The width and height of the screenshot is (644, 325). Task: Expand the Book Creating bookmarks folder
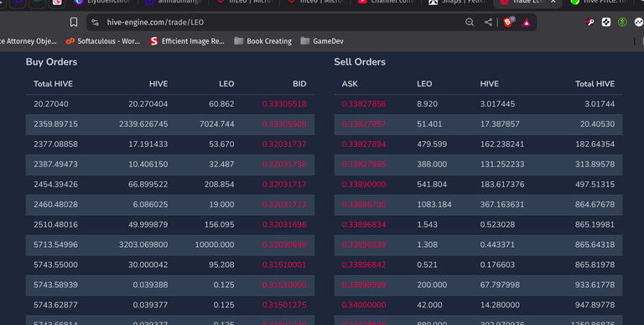(x=262, y=41)
